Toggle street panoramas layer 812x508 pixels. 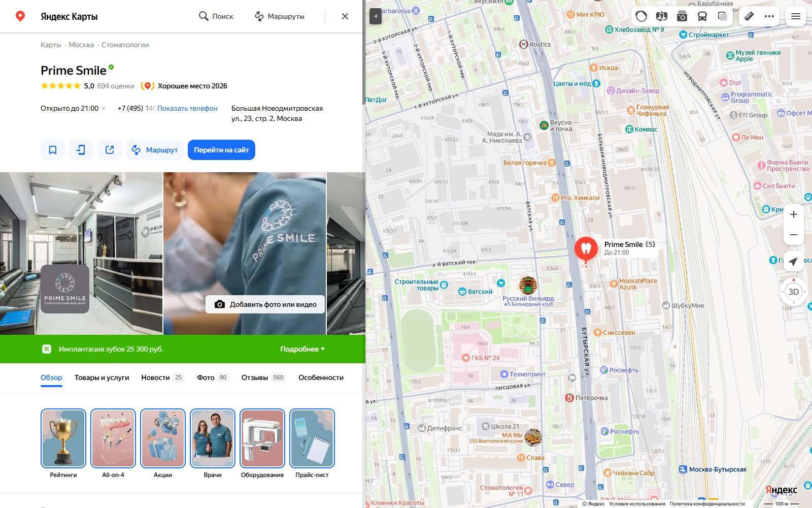[662, 16]
